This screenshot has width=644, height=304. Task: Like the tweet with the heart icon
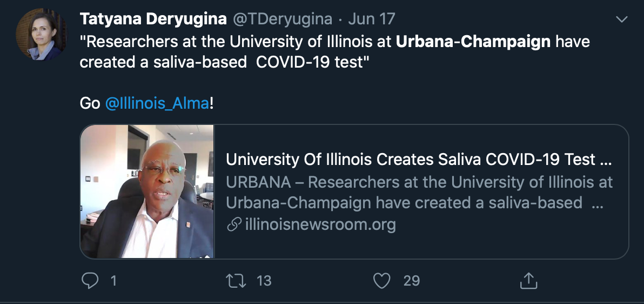pos(381,281)
